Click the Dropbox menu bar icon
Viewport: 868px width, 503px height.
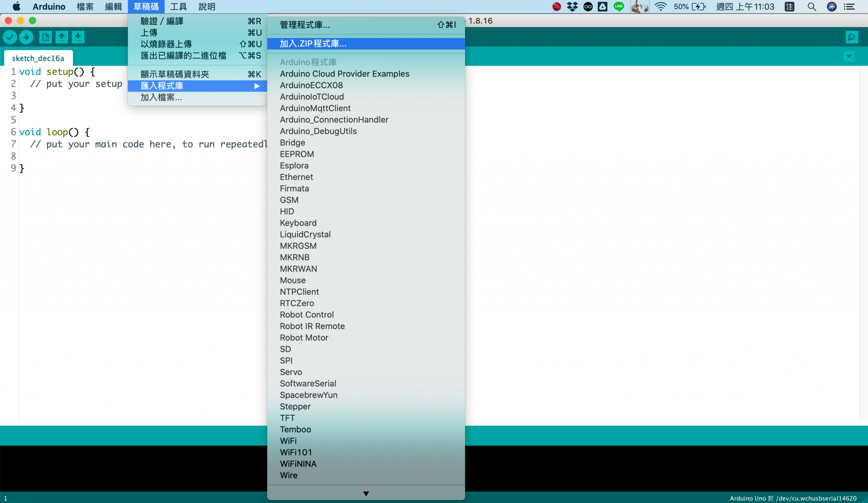tap(572, 6)
